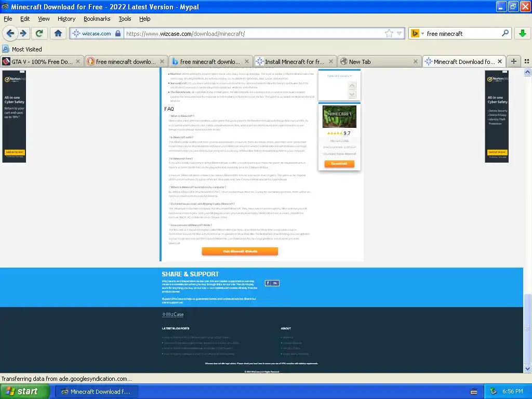Click the table of contents down arrow
This screenshot has width=532, height=399.
(x=352, y=95)
